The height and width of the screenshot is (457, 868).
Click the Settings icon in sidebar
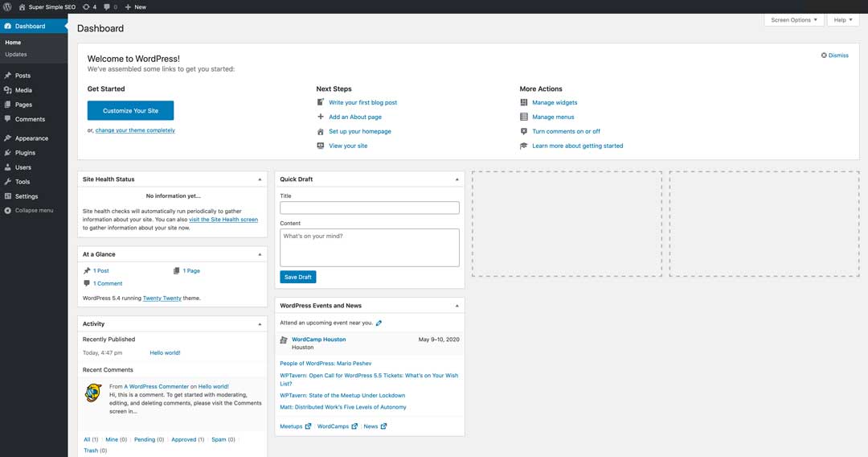[8, 196]
